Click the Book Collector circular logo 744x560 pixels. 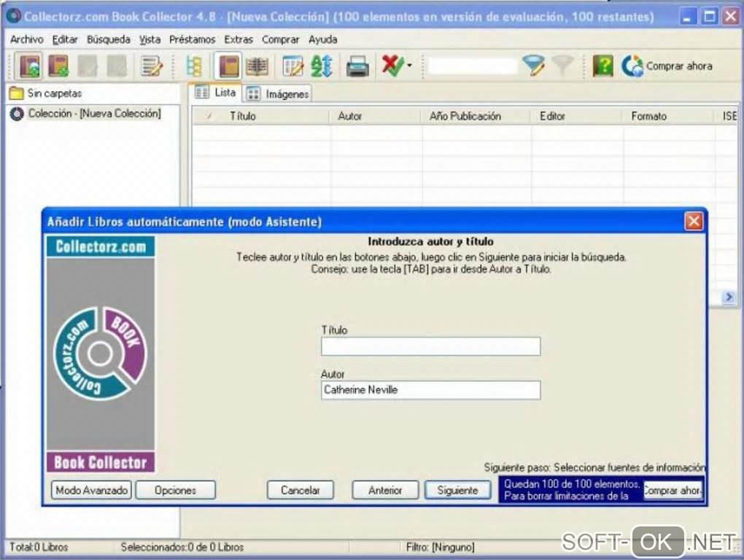point(100,353)
